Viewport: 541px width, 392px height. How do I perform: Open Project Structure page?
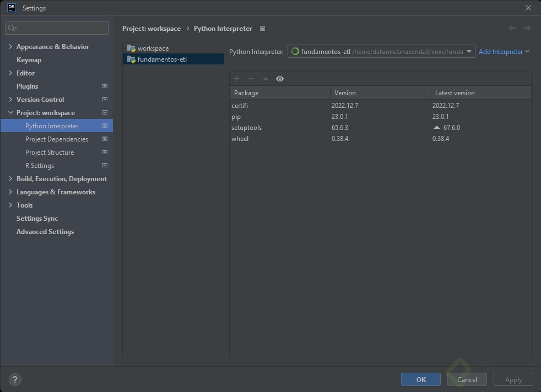tap(50, 152)
